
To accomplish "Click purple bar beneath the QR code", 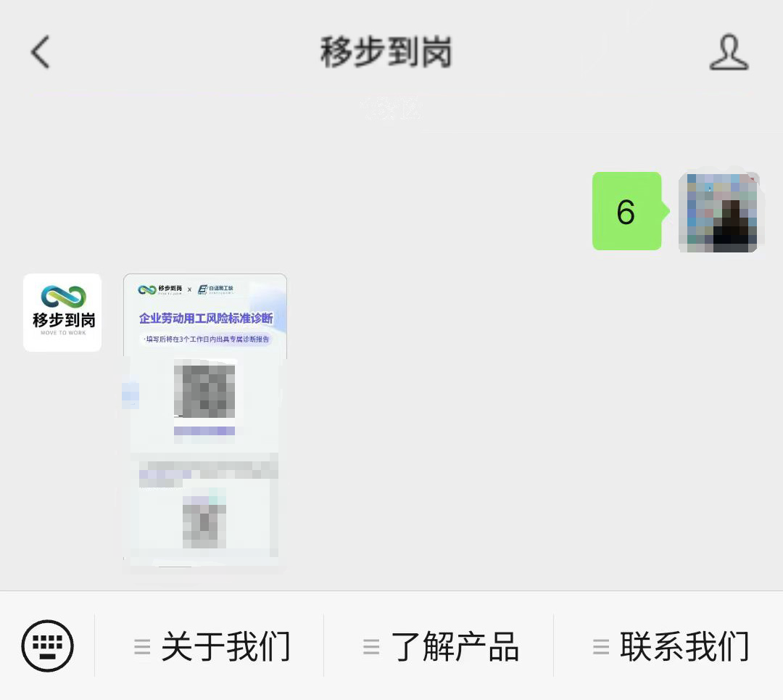I will point(204,431).
